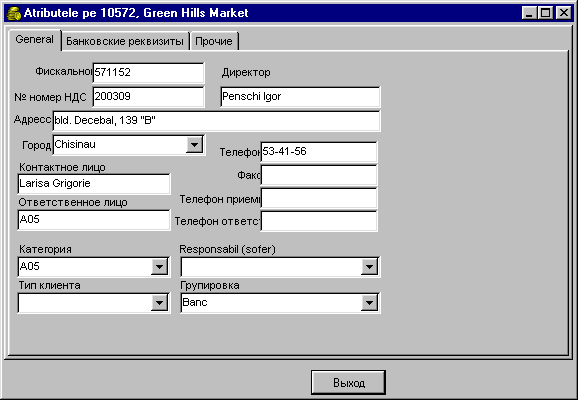Maximize the Atributele window

[x=545, y=13]
